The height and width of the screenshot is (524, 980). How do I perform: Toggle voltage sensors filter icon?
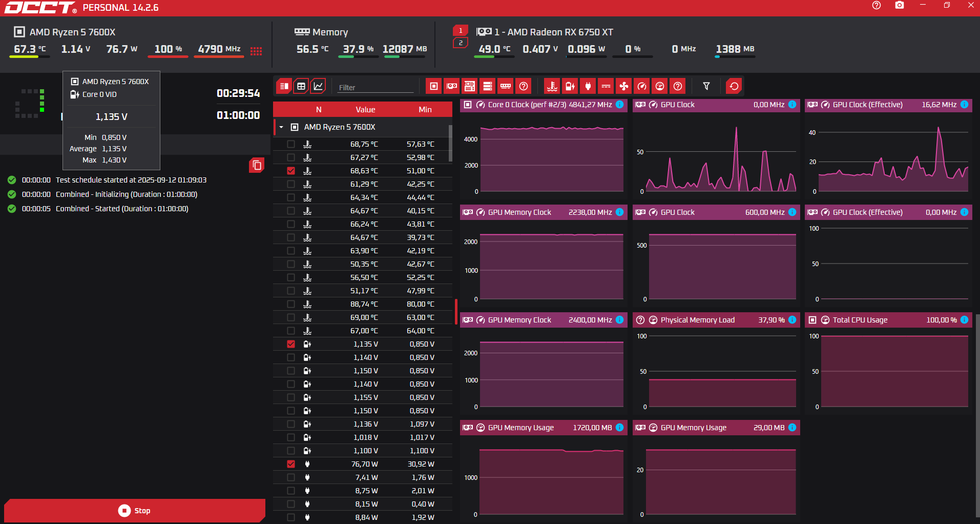click(x=570, y=86)
